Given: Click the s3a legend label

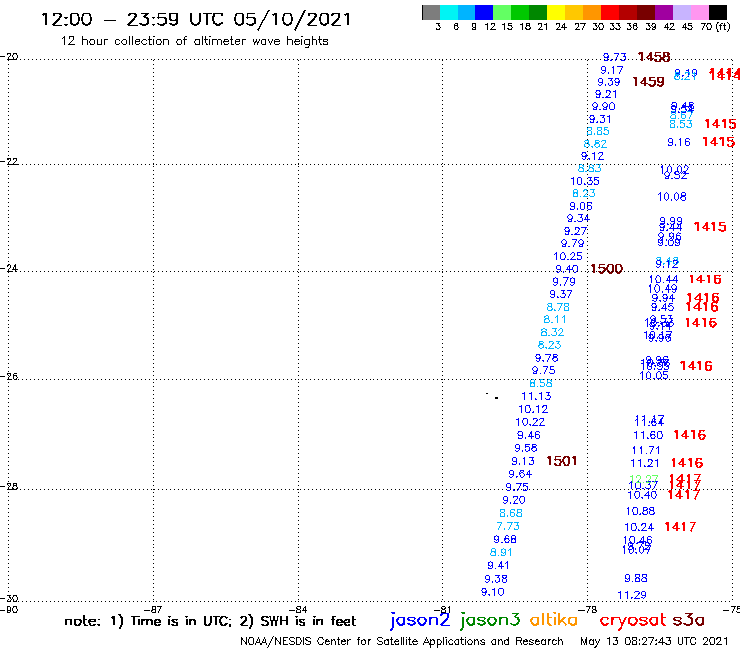Looking at the screenshot, I should pyautogui.click(x=688, y=620).
